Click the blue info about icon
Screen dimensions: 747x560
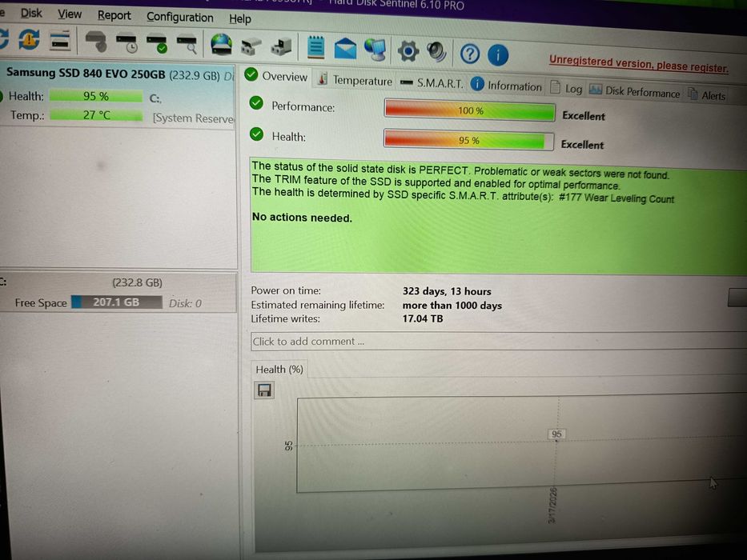point(498,54)
